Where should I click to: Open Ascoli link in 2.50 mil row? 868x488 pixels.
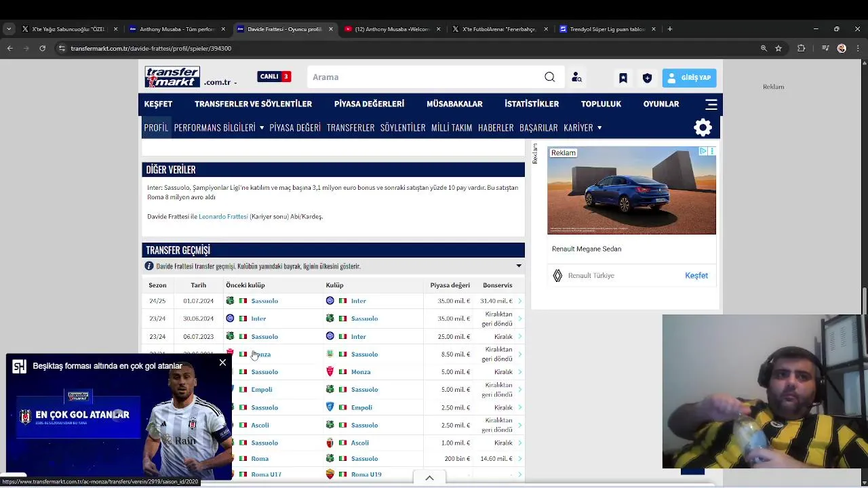click(x=260, y=425)
